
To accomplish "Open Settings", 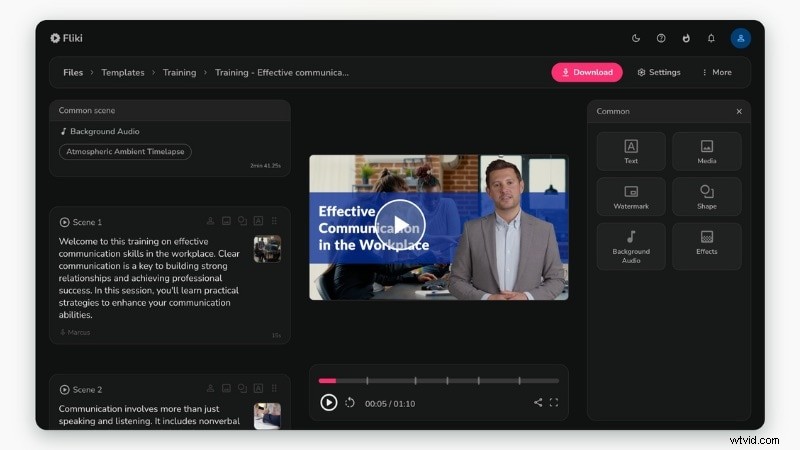I will click(x=659, y=72).
